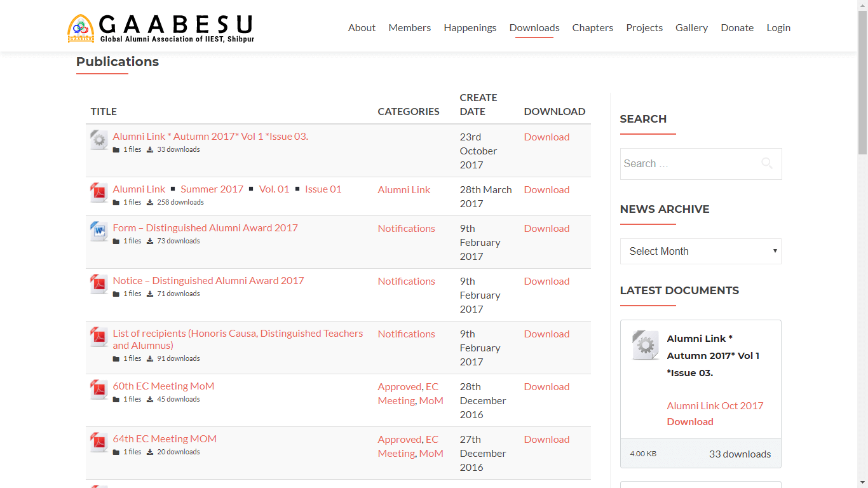This screenshot has width=868, height=488.
Task: Click PDF icon for List of recipients
Action: [99, 337]
